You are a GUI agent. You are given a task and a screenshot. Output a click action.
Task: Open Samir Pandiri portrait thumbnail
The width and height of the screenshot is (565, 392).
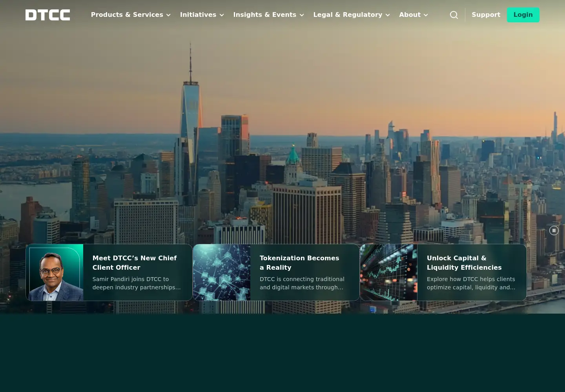point(55,272)
